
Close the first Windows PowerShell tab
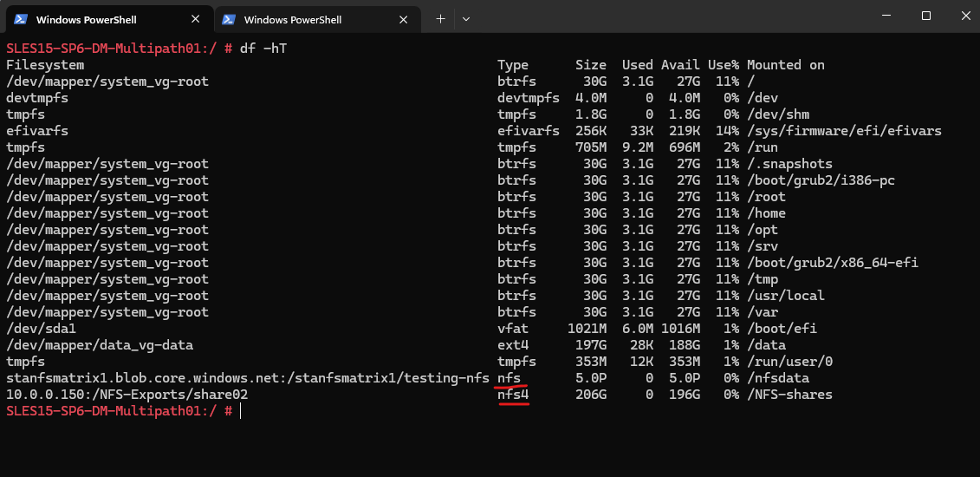point(196,19)
